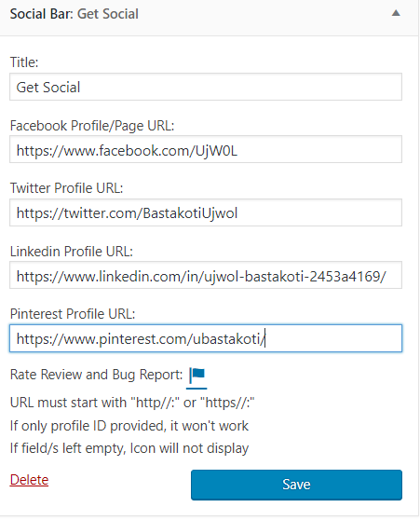Viewport: 420px width, 520px height.
Task: Click the Linkedin Profile URL label
Action: 72,252
